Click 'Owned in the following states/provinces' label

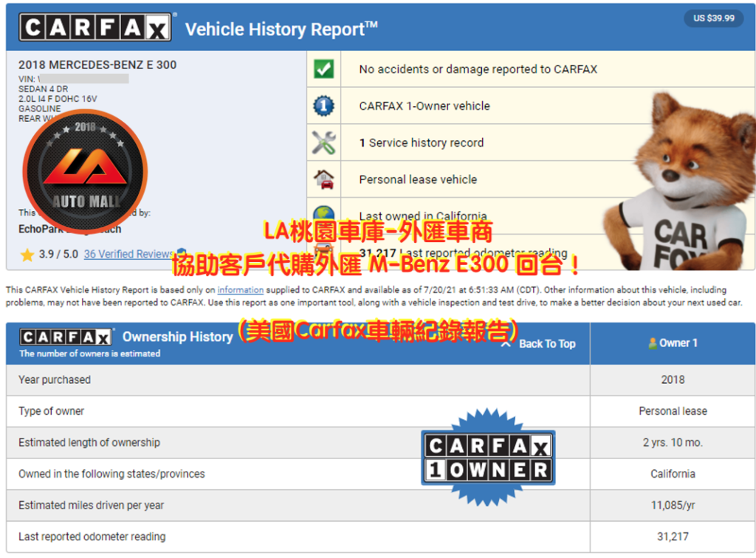pos(111,474)
